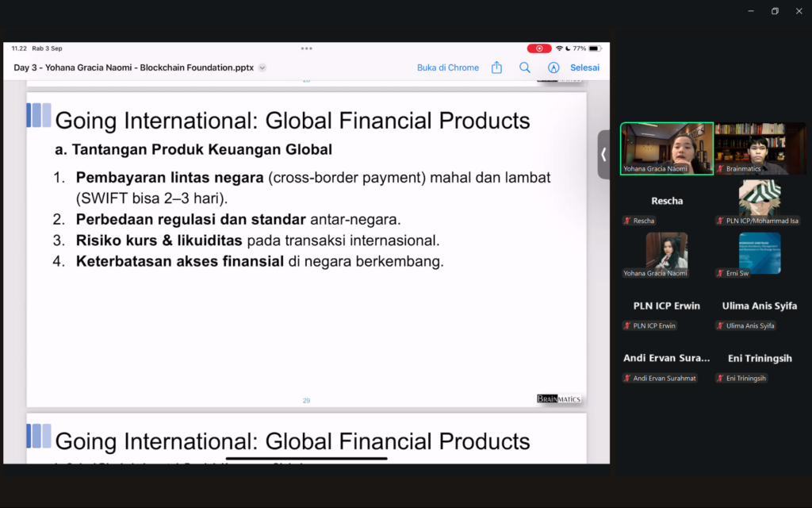Click the muted mic icon beside Brainmatics
The width and height of the screenshot is (812, 508).
[x=720, y=169]
